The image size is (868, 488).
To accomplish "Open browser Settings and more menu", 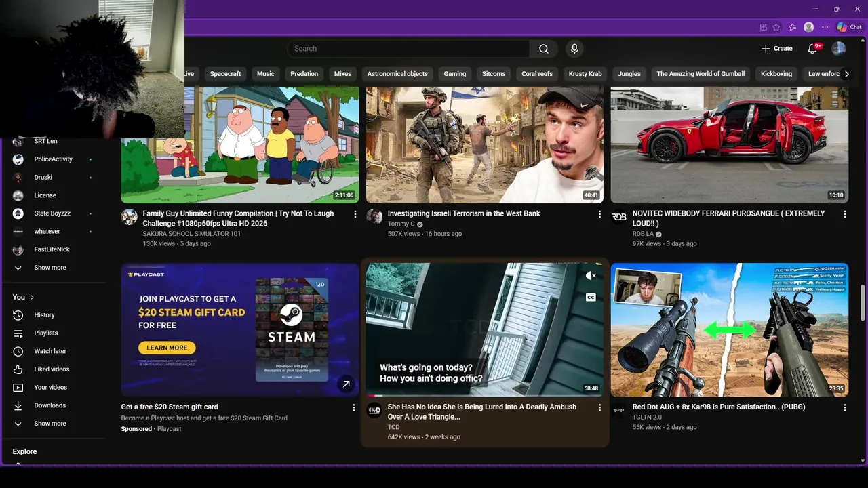I will [825, 27].
